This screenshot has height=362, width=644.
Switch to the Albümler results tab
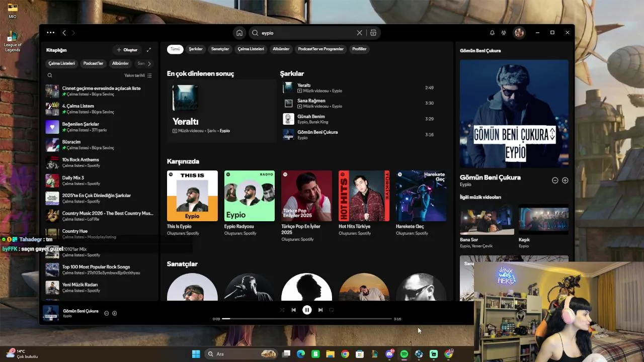[281, 49]
